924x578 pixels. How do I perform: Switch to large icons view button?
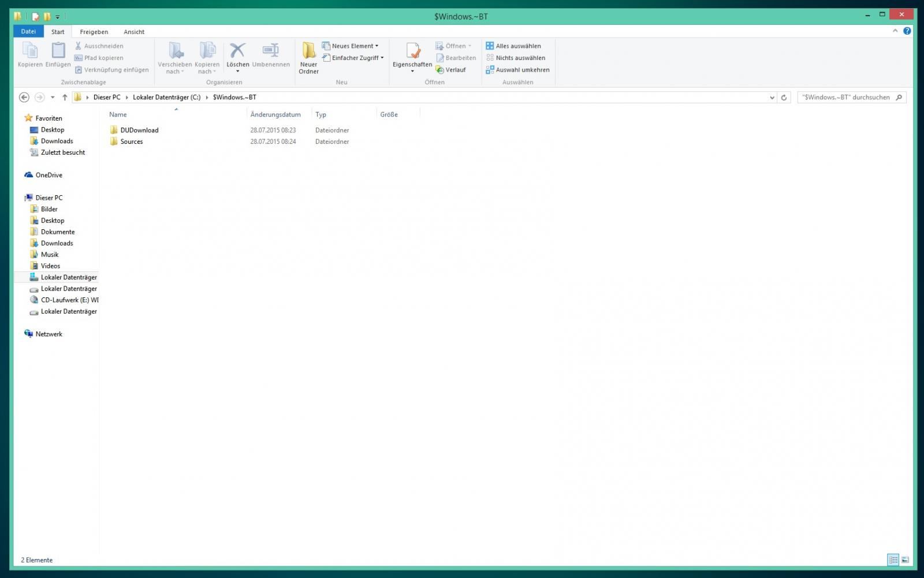[x=905, y=560]
